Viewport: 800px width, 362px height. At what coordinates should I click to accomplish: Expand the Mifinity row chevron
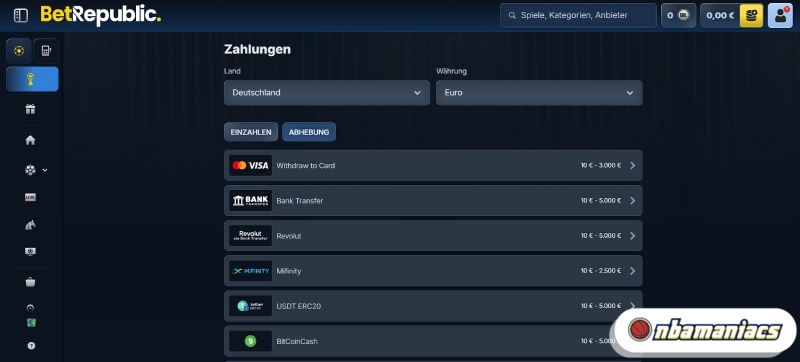pyautogui.click(x=633, y=271)
